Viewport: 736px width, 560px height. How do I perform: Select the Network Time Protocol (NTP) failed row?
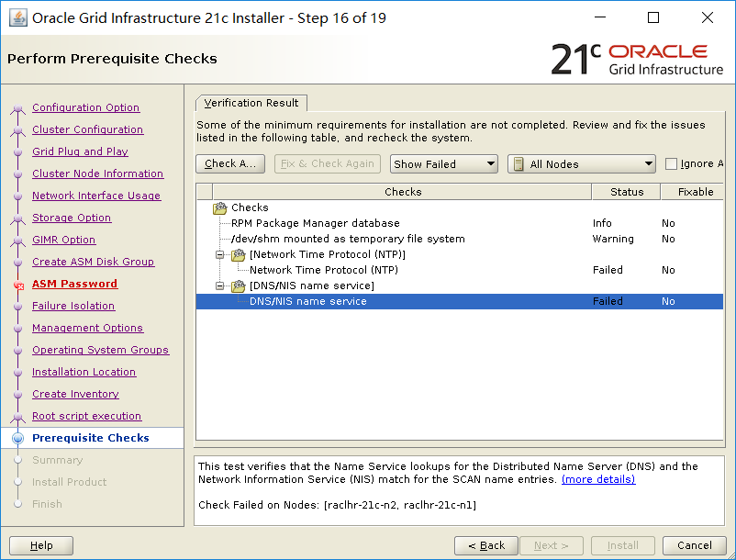(x=460, y=270)
